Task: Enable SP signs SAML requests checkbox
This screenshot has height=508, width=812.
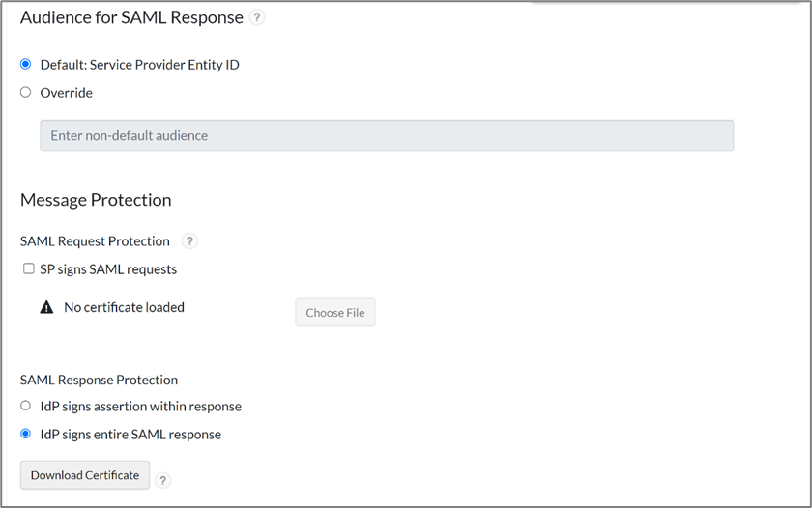Action: pyautogui.click(x=29, y=269)
